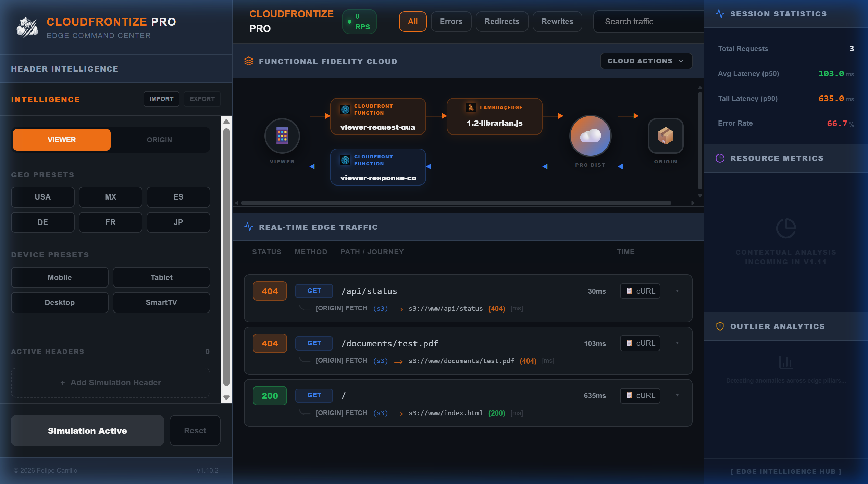Select the Tablet device preset
868x484 pixels.
tap(161, 278)
